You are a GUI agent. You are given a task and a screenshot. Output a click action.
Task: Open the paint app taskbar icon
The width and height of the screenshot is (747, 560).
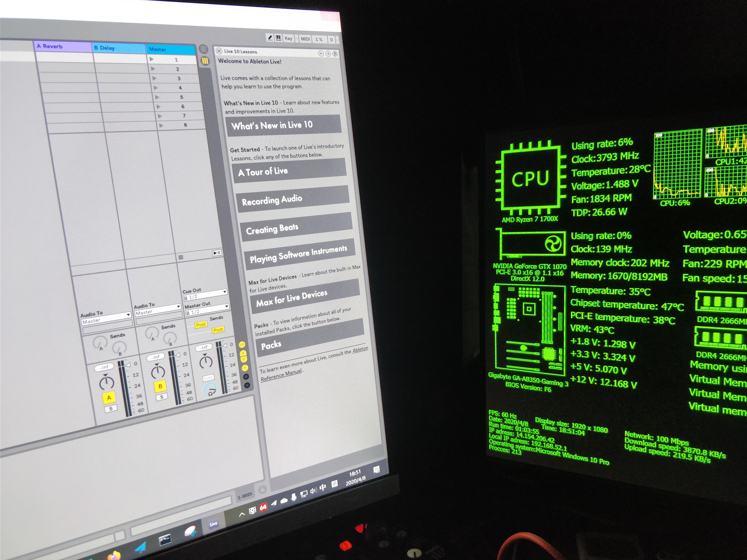(x=190, y=531)
